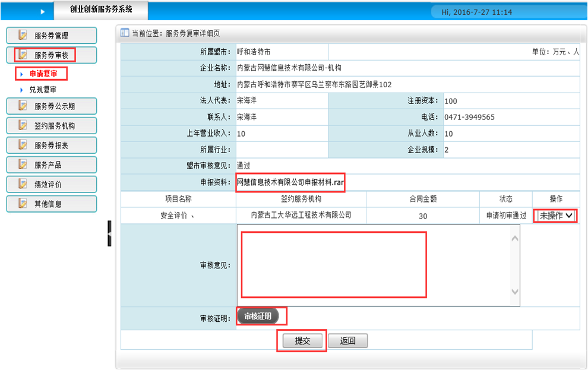Click the 返回 button
This screenshot has height=370, width=588.
pyautogui.click(x=347, y=341)
